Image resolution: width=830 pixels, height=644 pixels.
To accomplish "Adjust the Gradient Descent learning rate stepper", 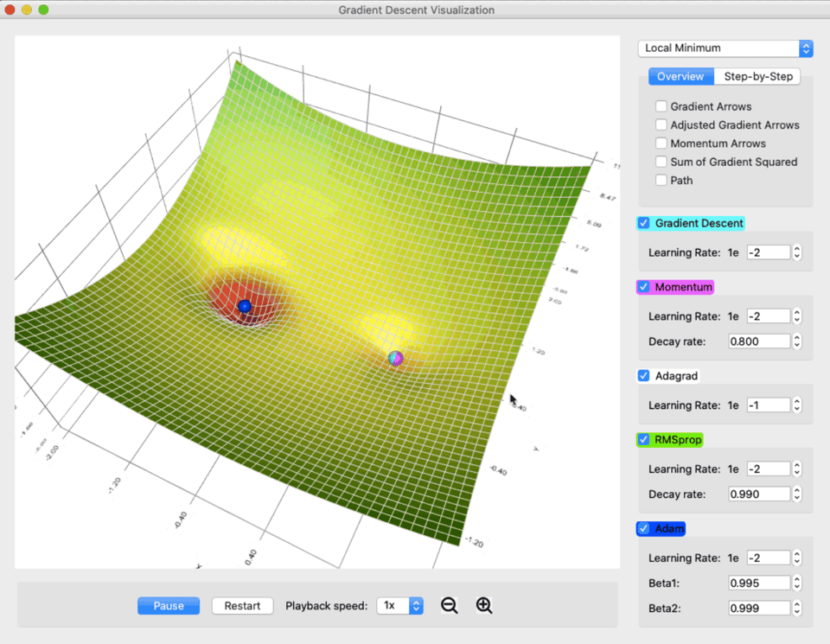I will click(x=797, y=252).
